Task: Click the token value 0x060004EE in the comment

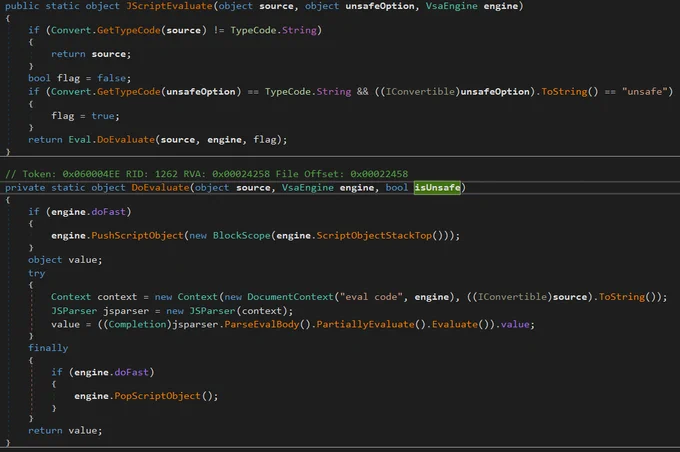Action: click(91, 174)
